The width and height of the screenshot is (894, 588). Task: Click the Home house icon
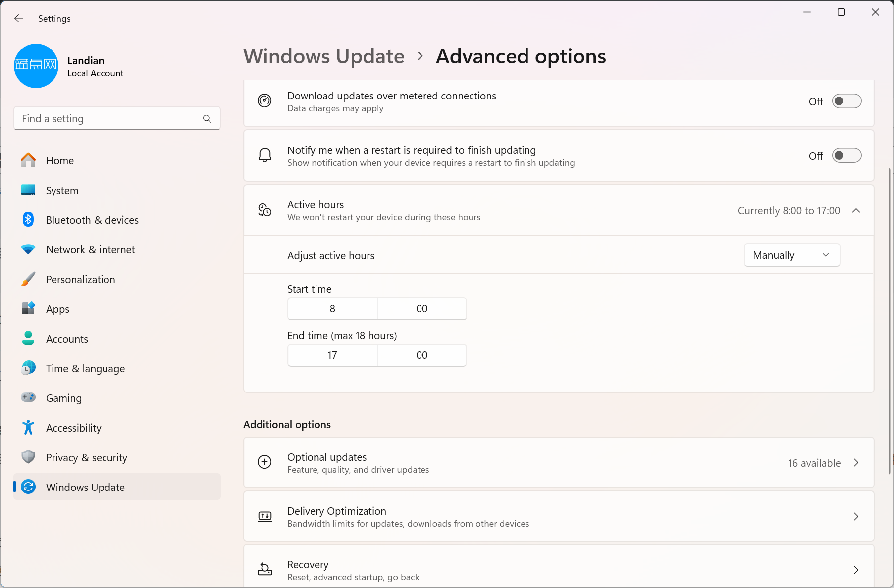click(x=28, y=160)
